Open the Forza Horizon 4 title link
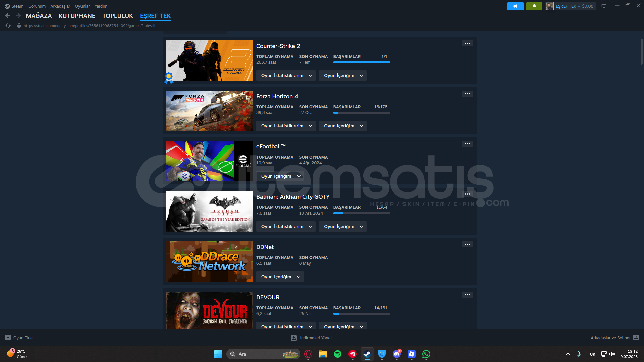Viewport: 644px width, 362px height. coord(277,96)
